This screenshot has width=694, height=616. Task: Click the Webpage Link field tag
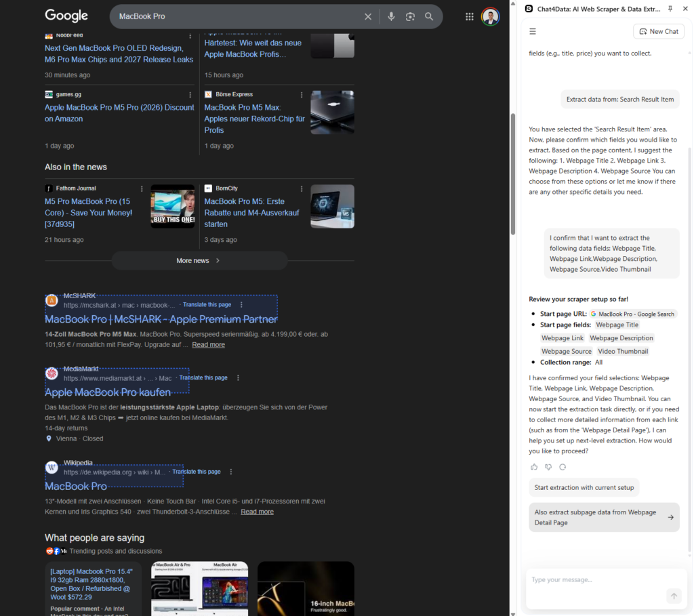(563, 338)
